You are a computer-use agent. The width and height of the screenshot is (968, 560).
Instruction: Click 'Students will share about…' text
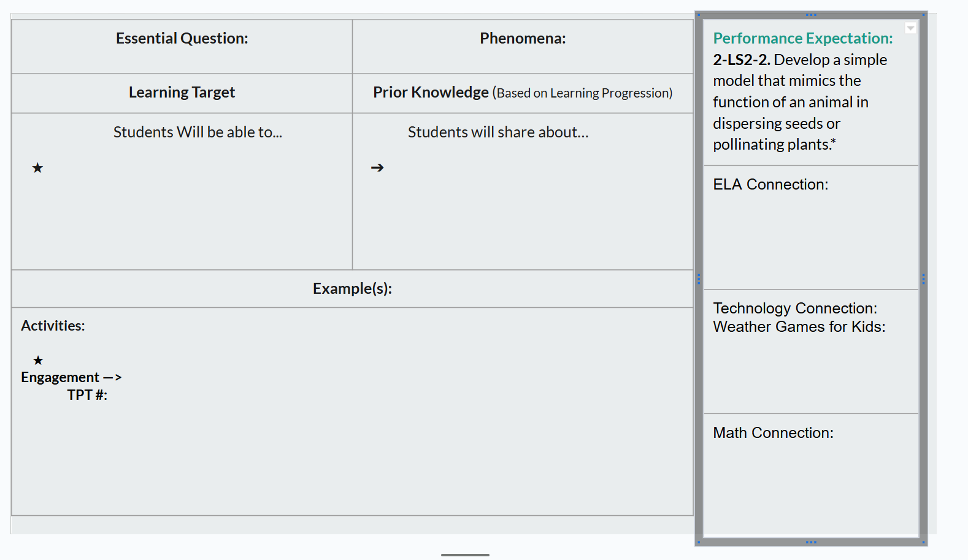click(498, 132)
